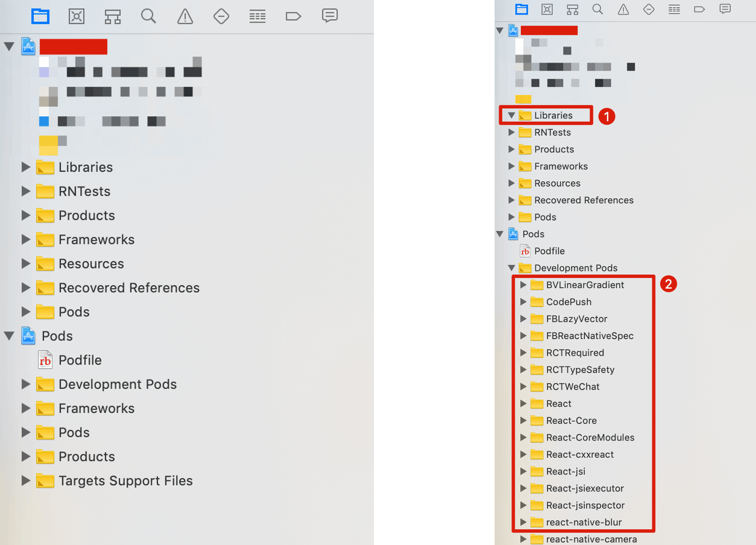
Task: Open Issue navigator in left panel
Action: point(185,16)
